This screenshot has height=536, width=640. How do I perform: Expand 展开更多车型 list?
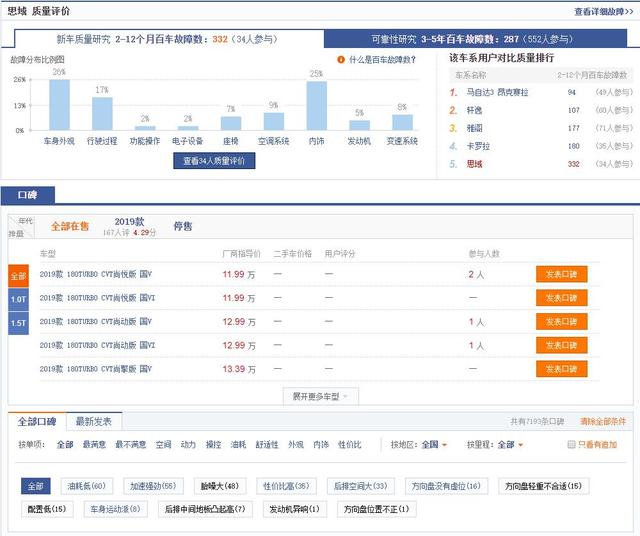(x=321, y=396)
